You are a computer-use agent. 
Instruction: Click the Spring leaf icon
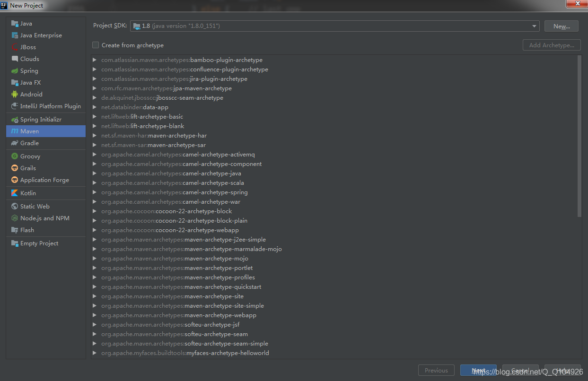[x=15, y=71]
